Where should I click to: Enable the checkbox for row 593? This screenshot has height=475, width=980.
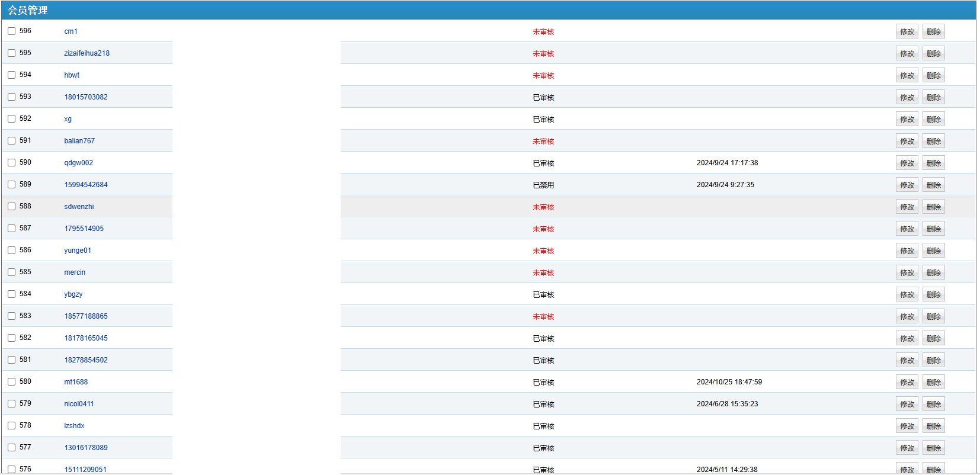pyautogui.click(x=11, y=97)
